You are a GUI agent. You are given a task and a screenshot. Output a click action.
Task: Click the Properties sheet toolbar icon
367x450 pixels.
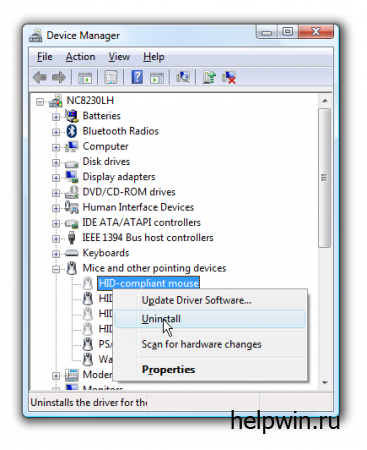[x=111, y=77]
